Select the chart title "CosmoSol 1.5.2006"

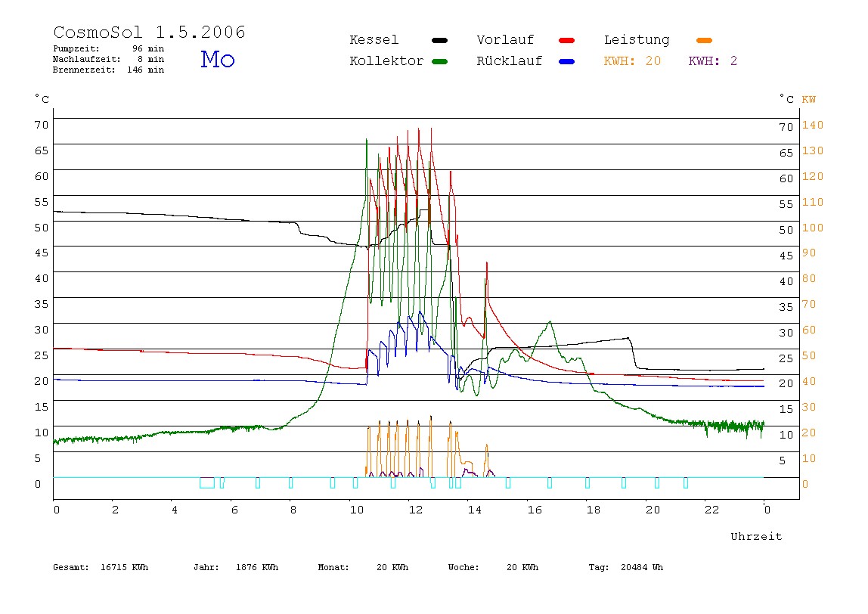coord(149,32)
